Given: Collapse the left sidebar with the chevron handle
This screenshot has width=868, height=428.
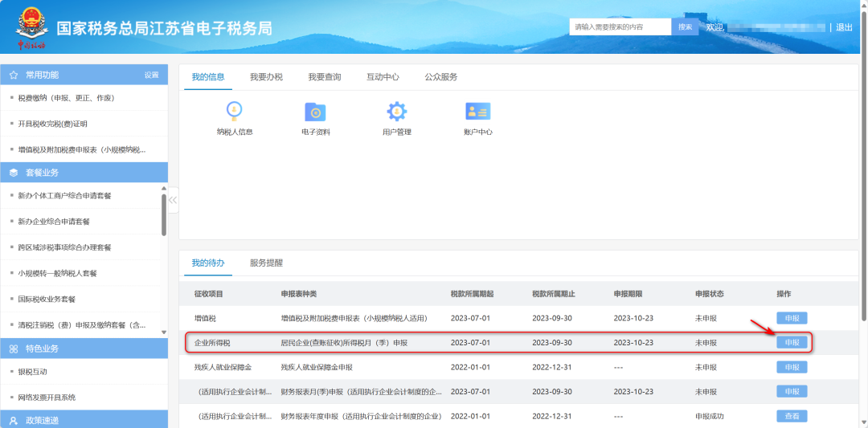Looking at the screenshot, I should (x=173, y=200).
